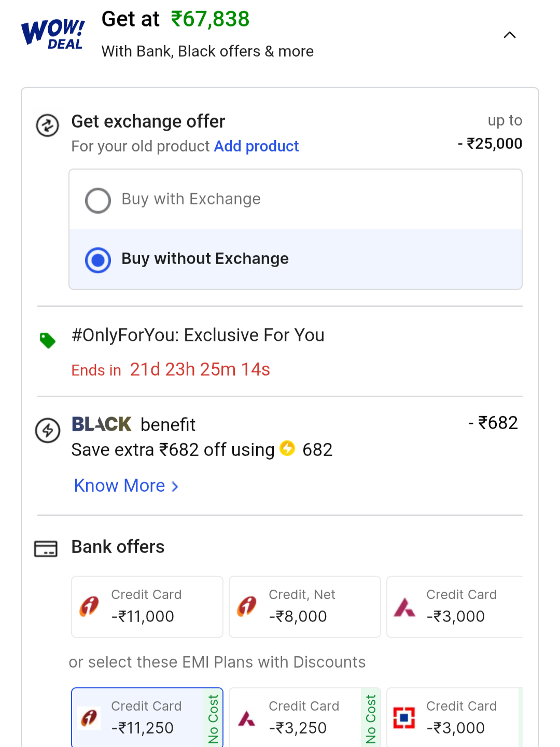Select ICICI EMI plan with ₹11,250 discount
This screenshot has height=747, width=560.
[x=147, y=718]
